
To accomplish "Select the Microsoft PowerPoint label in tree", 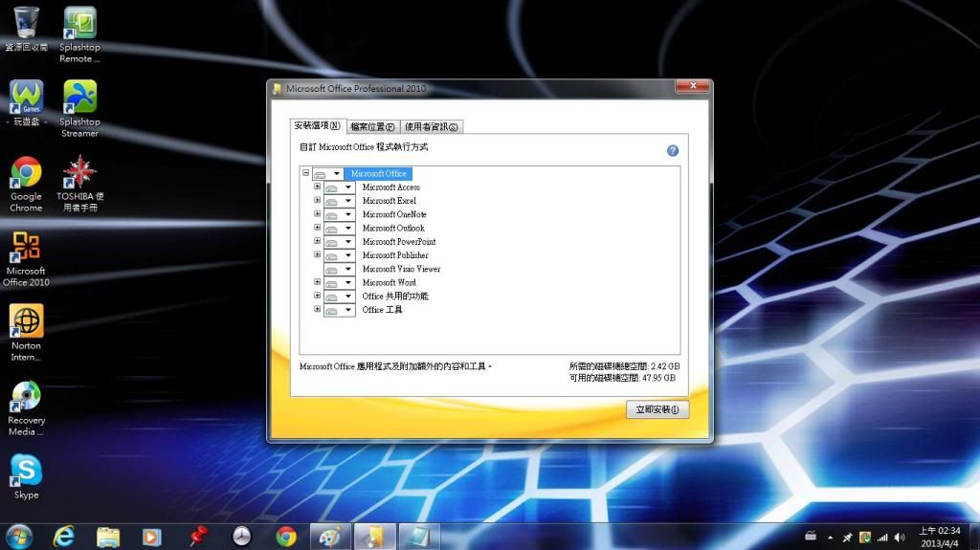I will pyautogui.click(x=399, y=242).
